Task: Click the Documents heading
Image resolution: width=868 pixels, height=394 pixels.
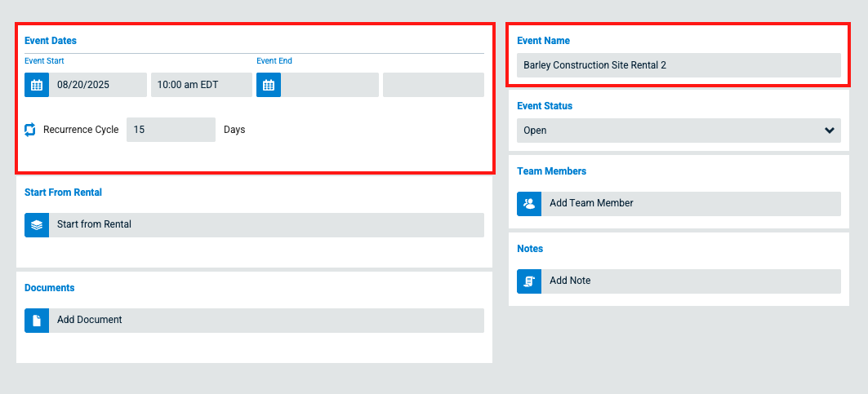Action: click(49, 288)
